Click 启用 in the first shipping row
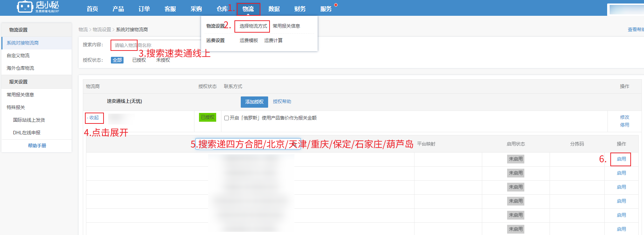 tap(621, 159)
